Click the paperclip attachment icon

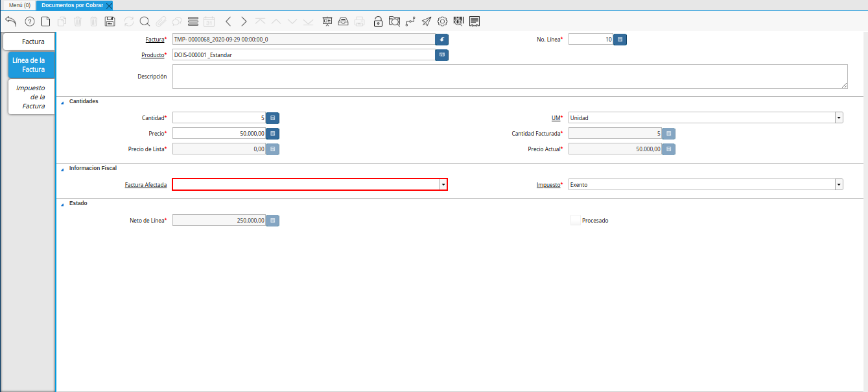(x=161, y=21)
